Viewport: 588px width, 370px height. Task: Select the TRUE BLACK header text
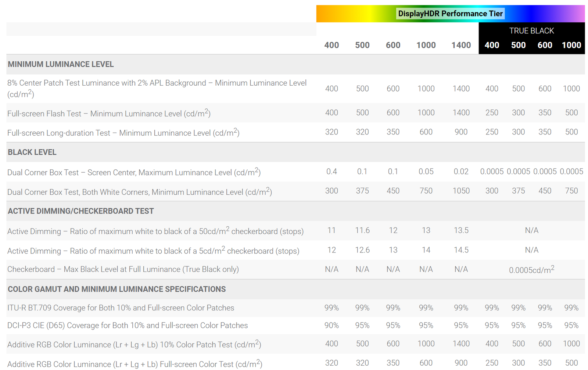(531, 31)
